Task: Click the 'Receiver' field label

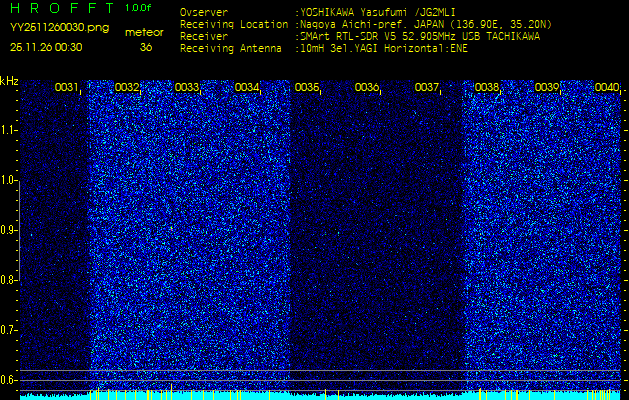Action: point(204,37)
